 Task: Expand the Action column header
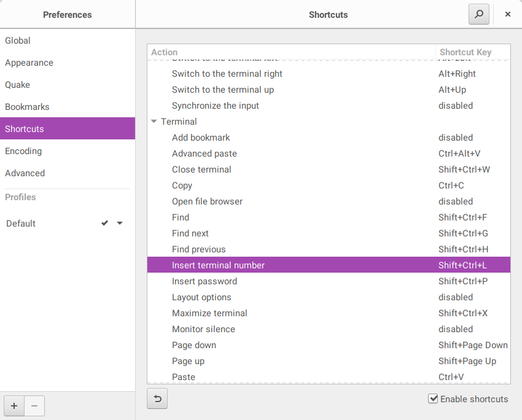[x=164, y=52]
